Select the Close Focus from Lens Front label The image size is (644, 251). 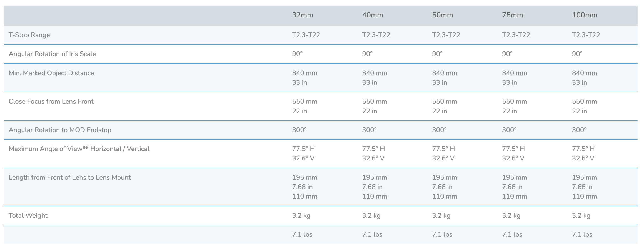[51, 101]
